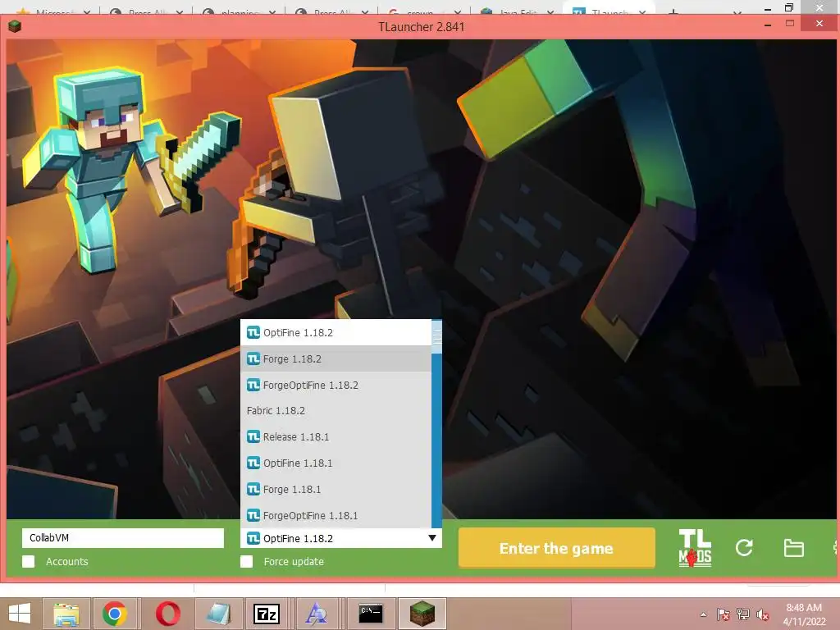The image size is (840, 630).
Task: Open the Action Center flag icon
Action: tap(724, 614)
